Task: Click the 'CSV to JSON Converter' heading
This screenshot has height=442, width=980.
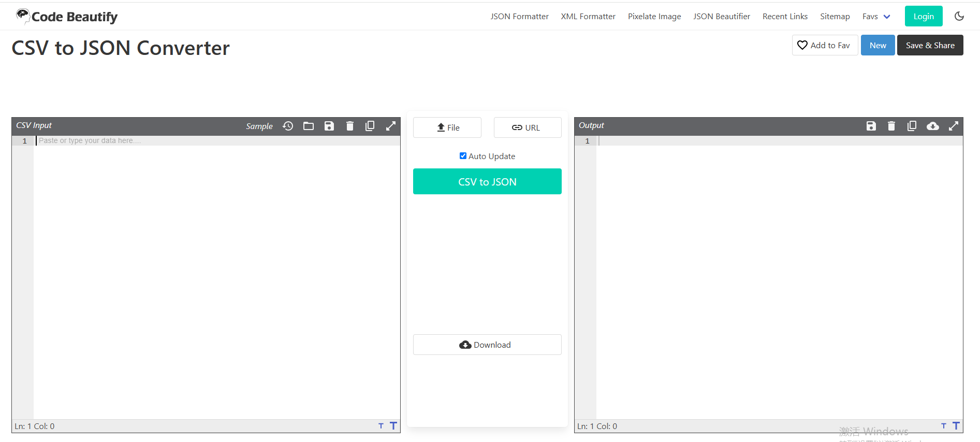Action: pyautogui.click(x=121, y=48)
